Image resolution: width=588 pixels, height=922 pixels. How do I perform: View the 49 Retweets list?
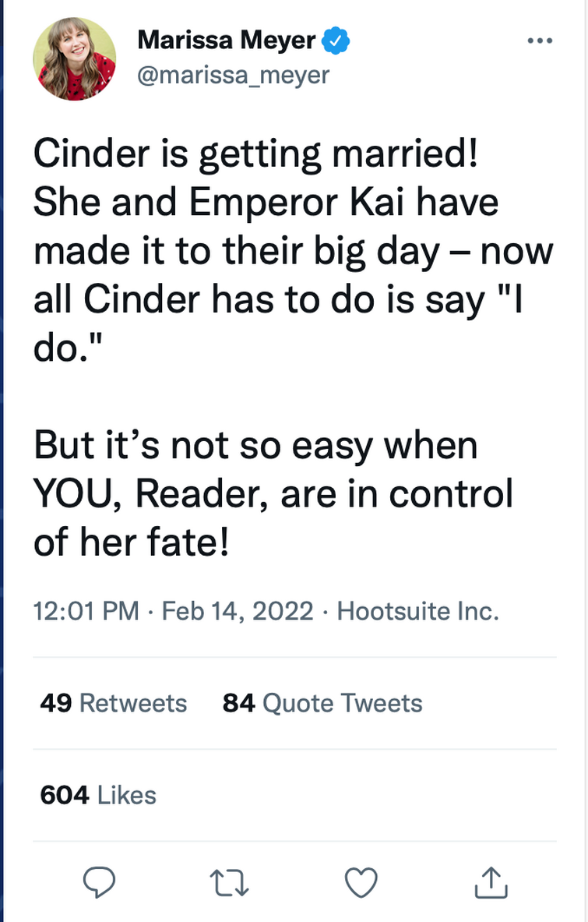click(x=114, y=703)
